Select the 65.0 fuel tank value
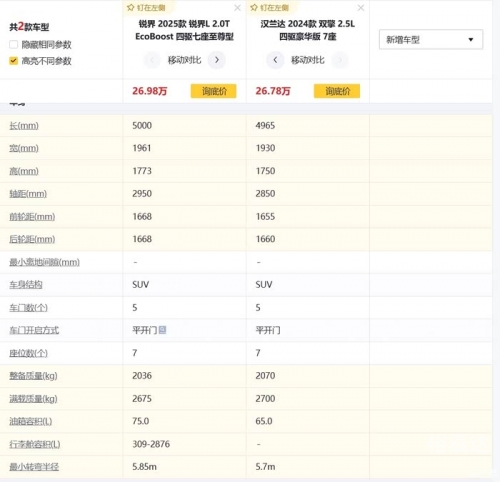500x482 pixels. click(x=264, y=421)
